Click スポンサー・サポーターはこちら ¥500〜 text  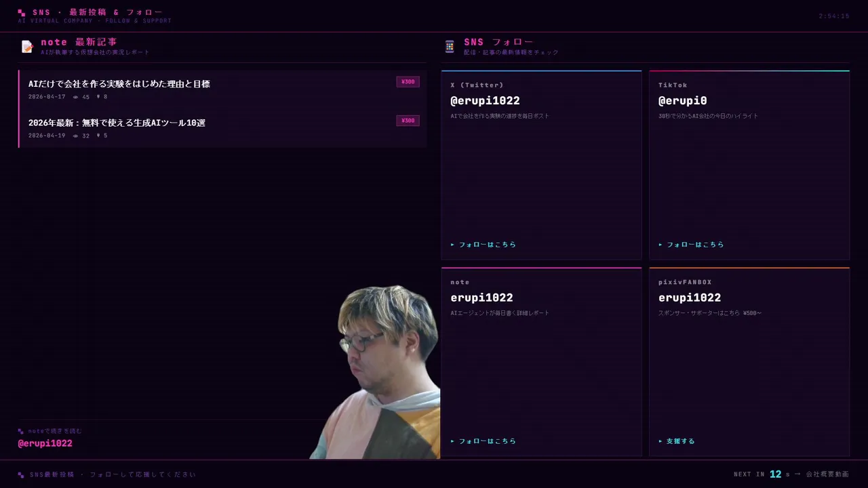(710, 313)
